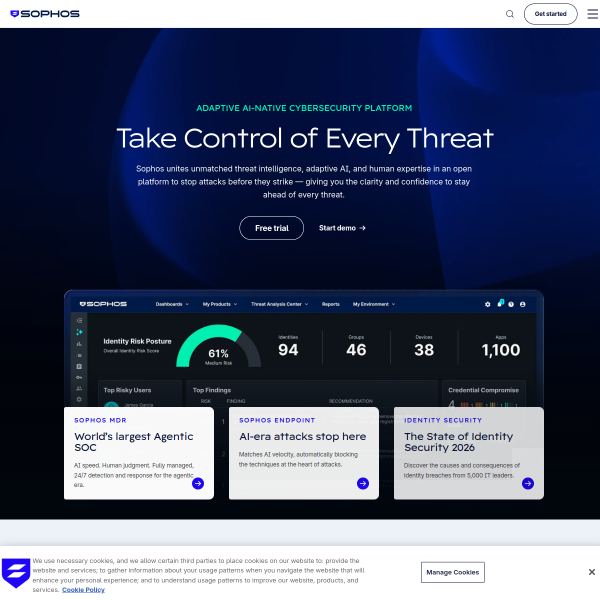Open the notifications bell icon
The width and height of the screenshot is (600, 600).
point(500,303)
